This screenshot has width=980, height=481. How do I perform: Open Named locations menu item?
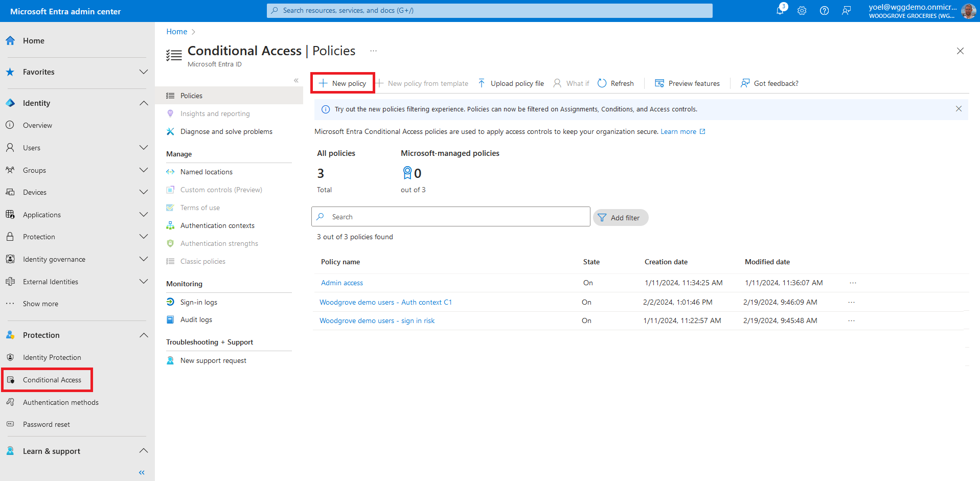pos(206,172)
